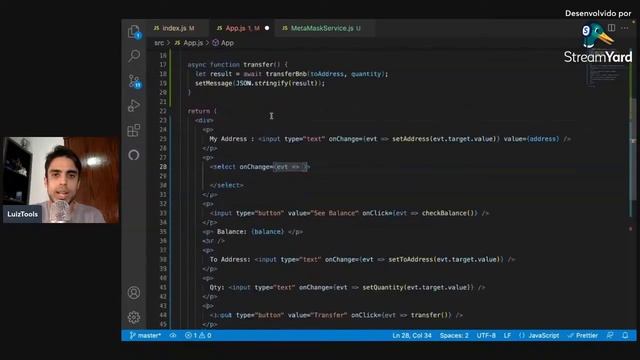Image resolution: width=640 pixels, height=360 pixels.
Task: Click 'Qty:' text on line 41
Action: 217,287
